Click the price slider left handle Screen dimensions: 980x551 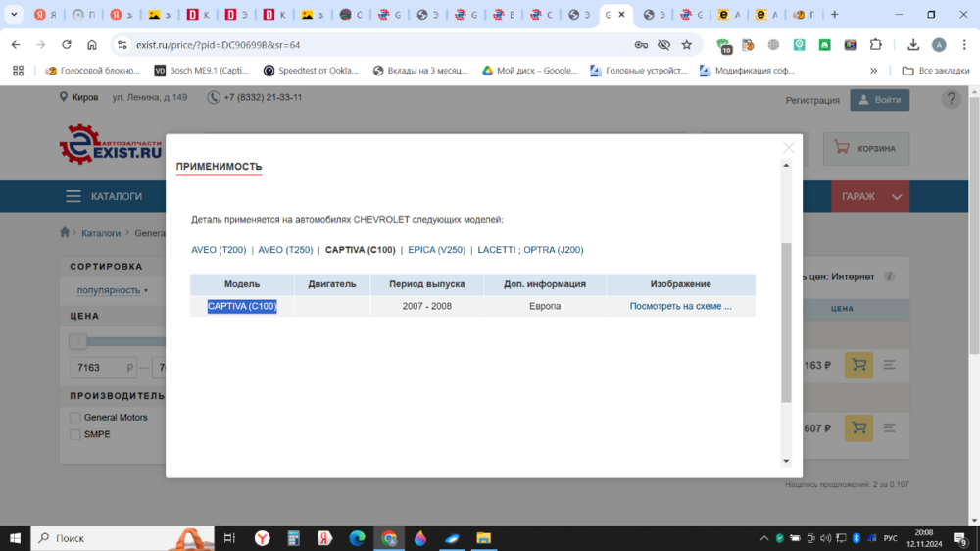77,341
